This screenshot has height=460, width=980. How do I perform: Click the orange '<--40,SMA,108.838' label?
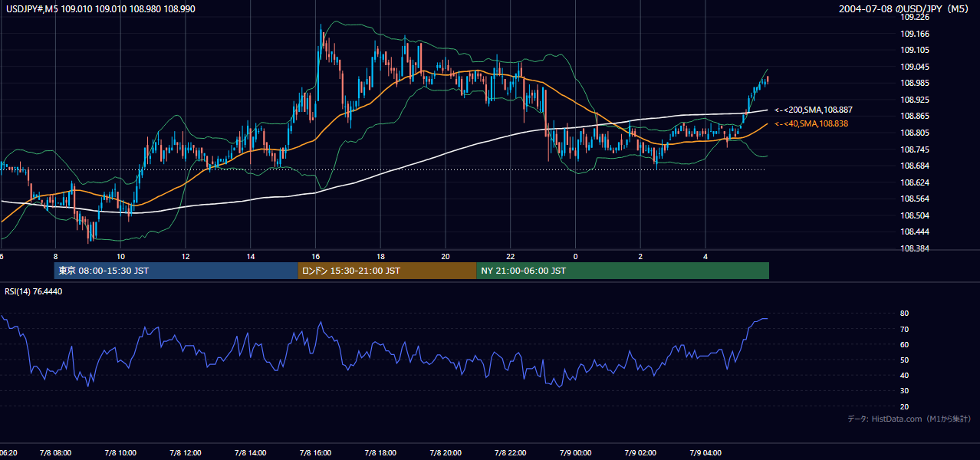click(811, 123)
